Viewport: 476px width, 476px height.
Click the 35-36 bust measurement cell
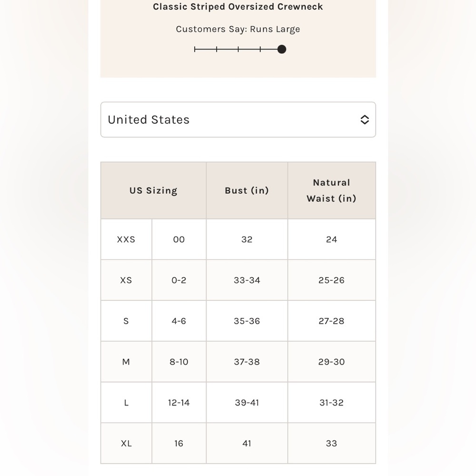(247, 321)
